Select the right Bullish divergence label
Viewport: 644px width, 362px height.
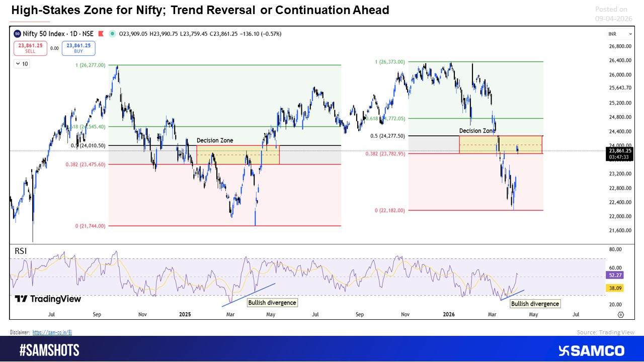tap(535, 304)
